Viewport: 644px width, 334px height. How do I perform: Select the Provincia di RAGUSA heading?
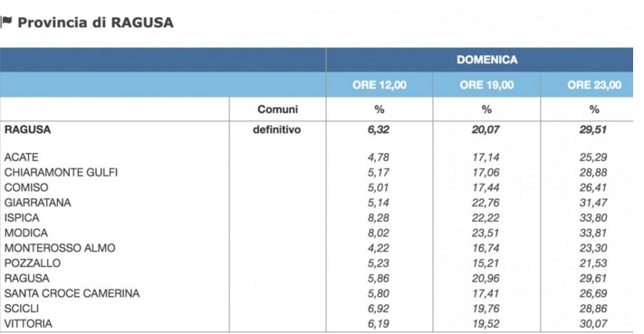pos(95,23)
